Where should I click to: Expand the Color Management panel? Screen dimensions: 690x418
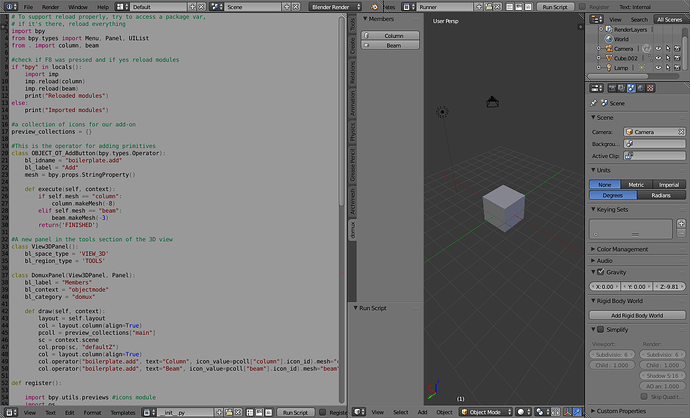click(593, 249)
